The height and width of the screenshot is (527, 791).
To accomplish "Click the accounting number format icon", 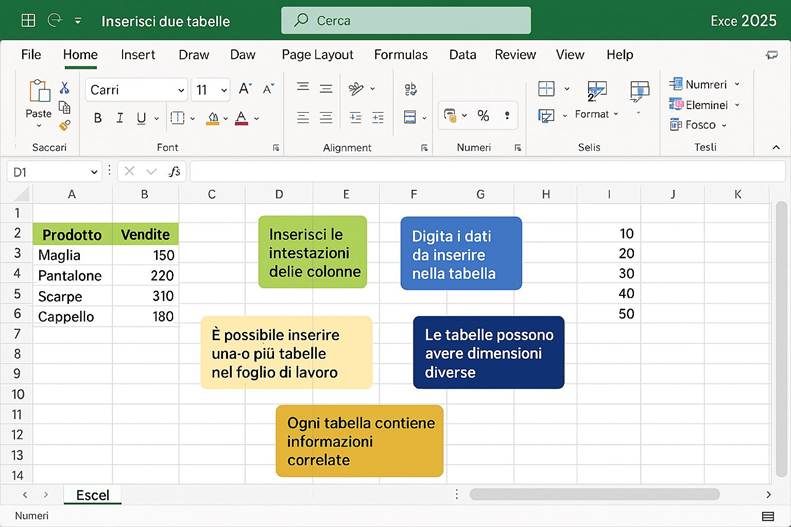I will pyautogui.click(x=450, y=116).
